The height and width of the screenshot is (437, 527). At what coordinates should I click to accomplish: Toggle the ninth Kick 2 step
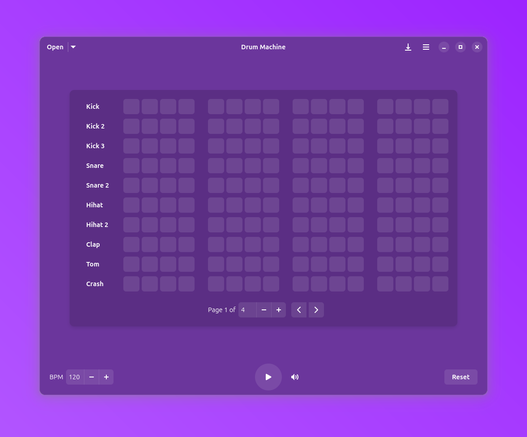(301, 126)
